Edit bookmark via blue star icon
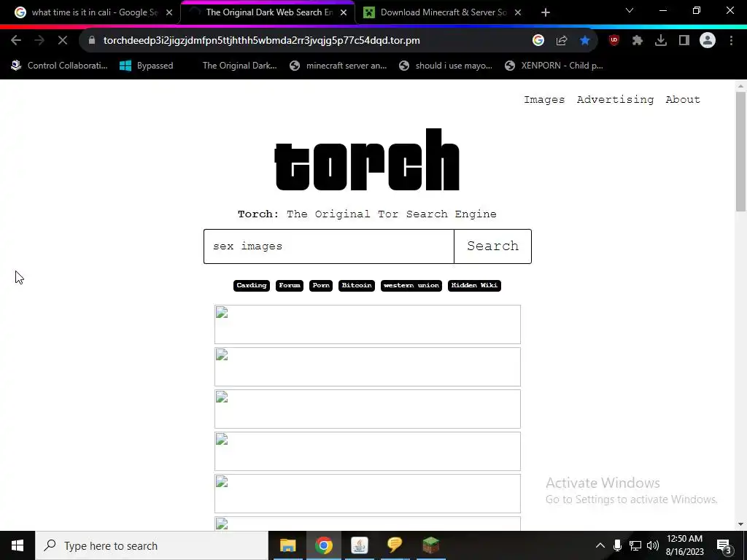Image resolution: width=747 pixels, height=560 pixels. 585,41
